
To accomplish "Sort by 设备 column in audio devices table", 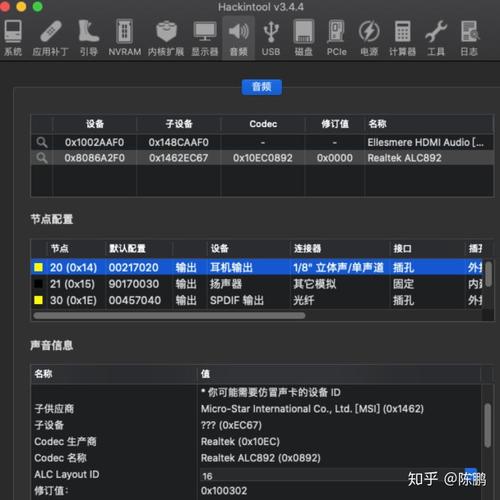I will click(x=95, y=124).
